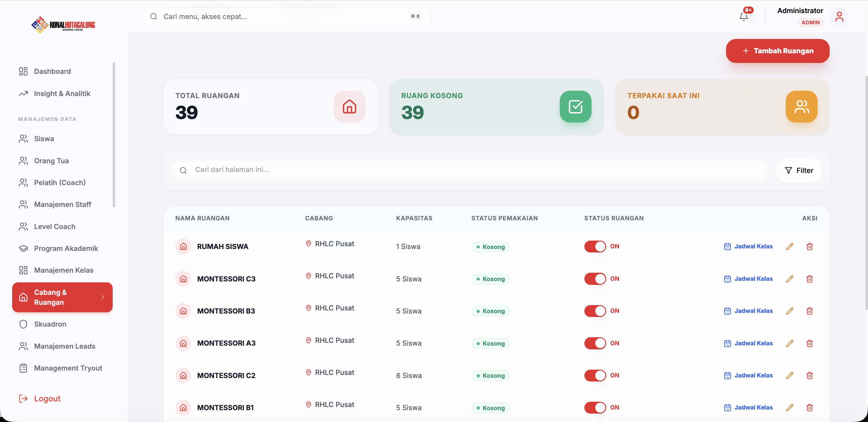
Task: Click the notification bell icon
Action: point(743,17)
